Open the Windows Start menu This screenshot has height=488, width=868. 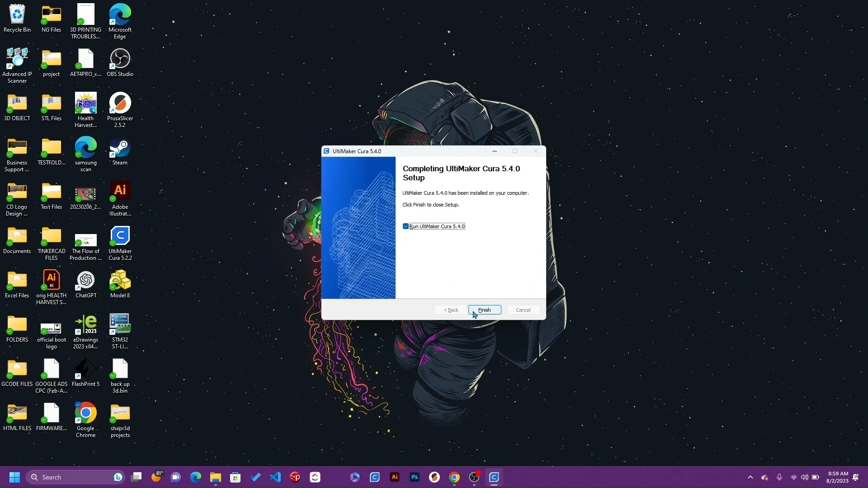coord(15,477)
